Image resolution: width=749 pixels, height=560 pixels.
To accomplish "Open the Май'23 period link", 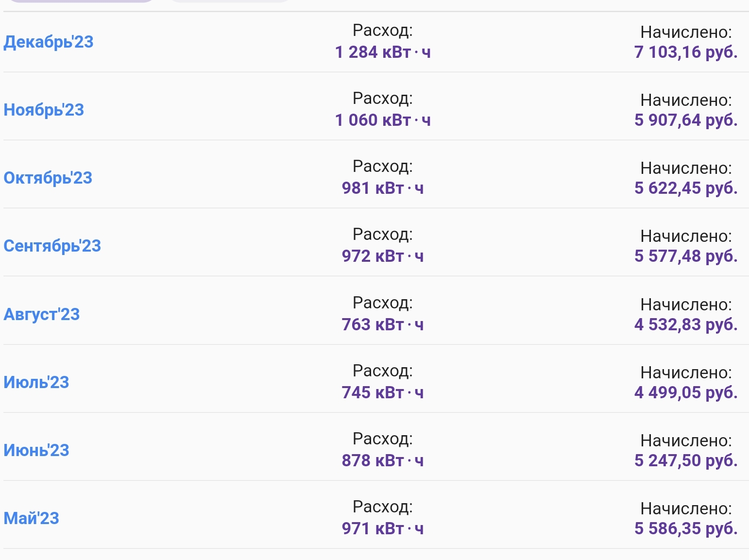I will coord(31,518).
